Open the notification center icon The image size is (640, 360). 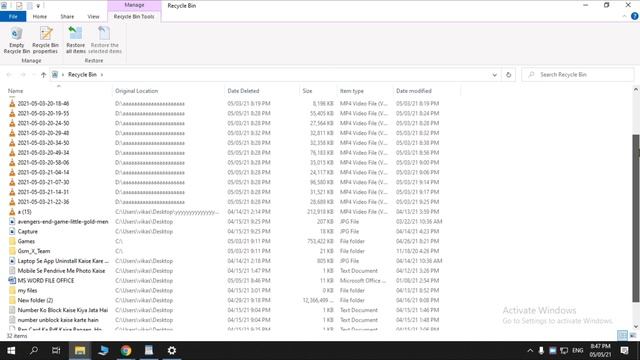coord(624,350)
